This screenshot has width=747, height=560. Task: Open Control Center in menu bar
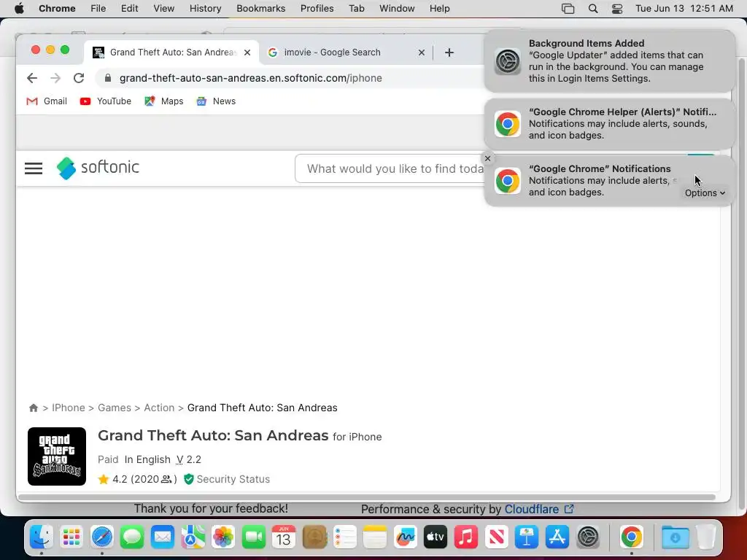(617, 9)
